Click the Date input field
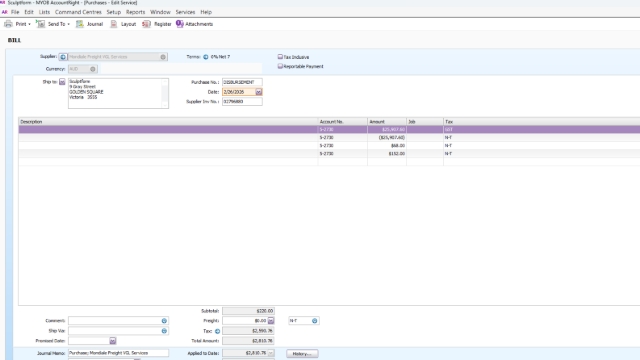This screenshot has height=360, width=640. pos(239,92)
